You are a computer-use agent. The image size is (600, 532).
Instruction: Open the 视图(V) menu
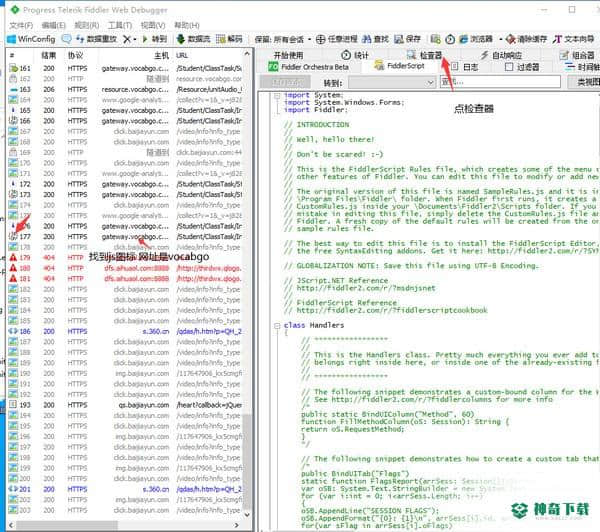click(153, 25)
